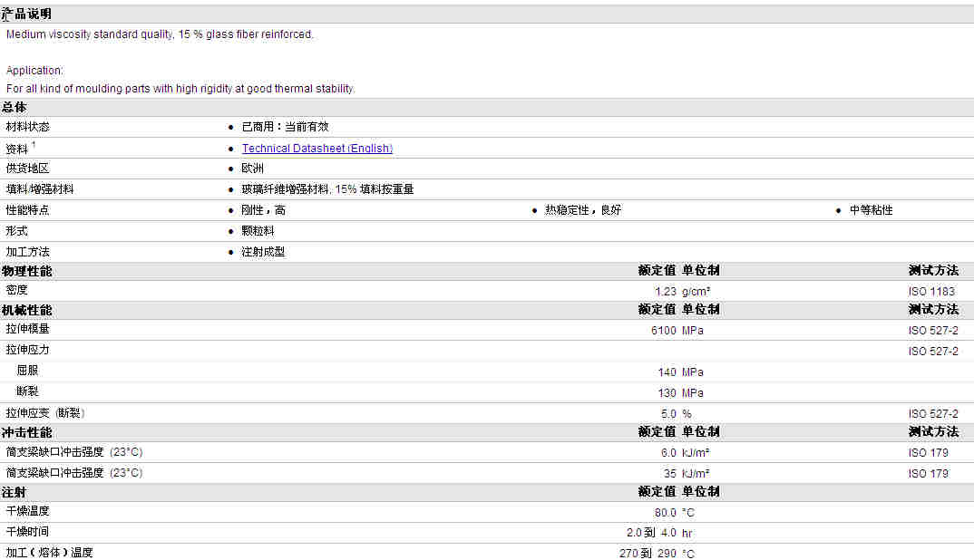Click the 断裂 sub-row label

(x=27, y=391)
